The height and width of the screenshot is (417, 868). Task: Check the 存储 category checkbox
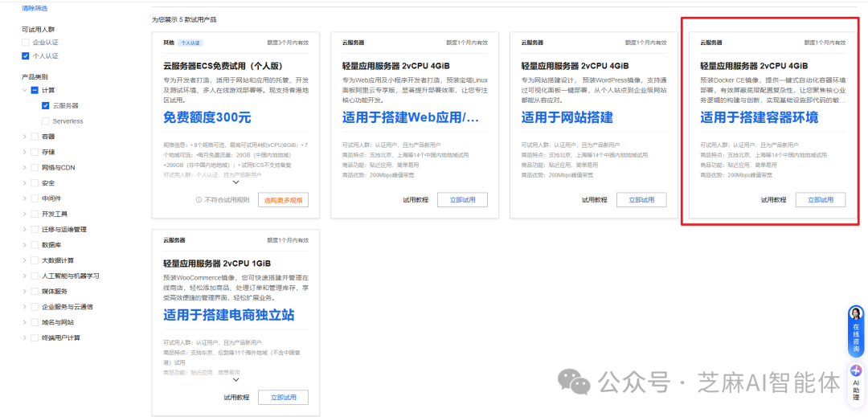(35, 152)
